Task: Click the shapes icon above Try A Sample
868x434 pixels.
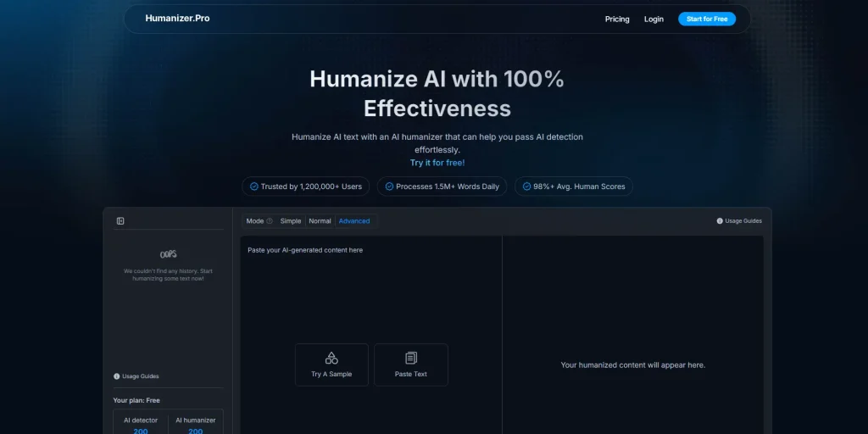Action: point(331,359)
